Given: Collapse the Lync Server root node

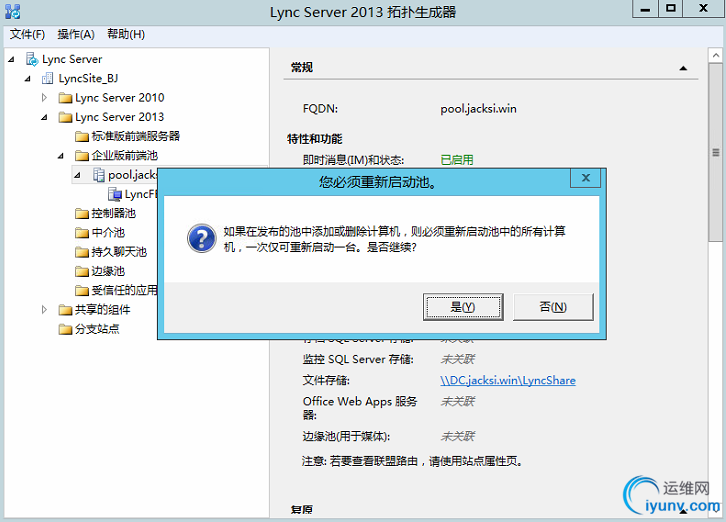Looking at the screenshot, I should (12, 59).
